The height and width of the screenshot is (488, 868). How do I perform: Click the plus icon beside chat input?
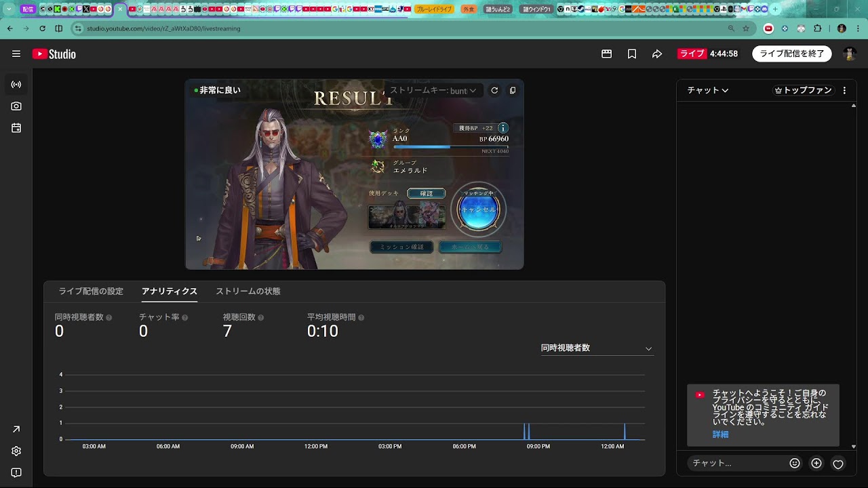tap(816, 464)
